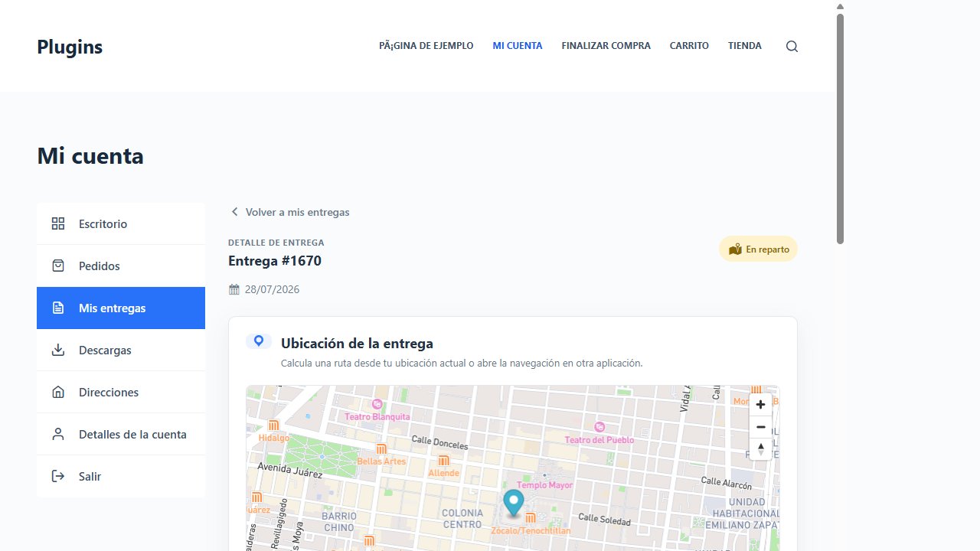Select Descargas in account sidebar
Viewport: 980px width, 551px height.
121,350
